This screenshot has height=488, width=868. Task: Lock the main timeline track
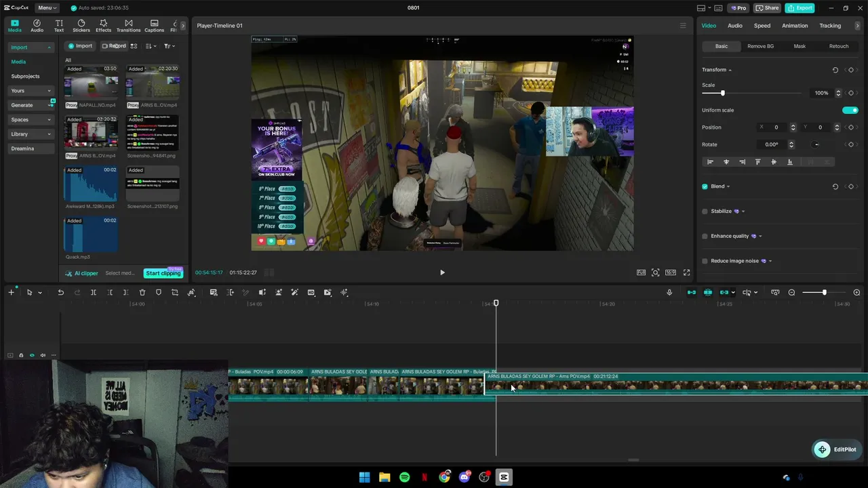(x=21, y=355)
